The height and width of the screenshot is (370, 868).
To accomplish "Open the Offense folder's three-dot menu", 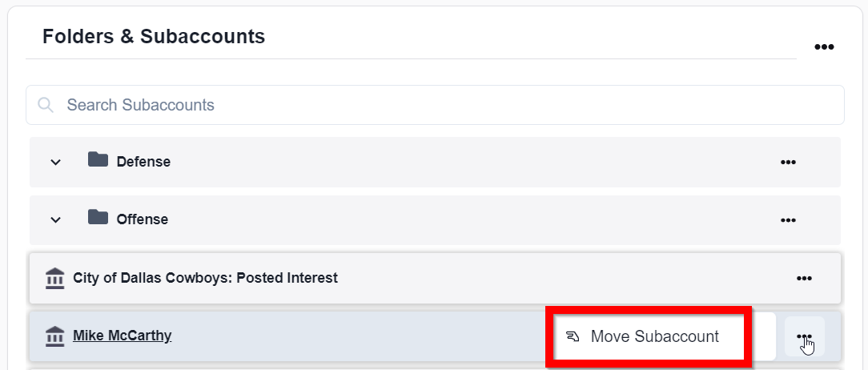I will (x=788, y=219).
